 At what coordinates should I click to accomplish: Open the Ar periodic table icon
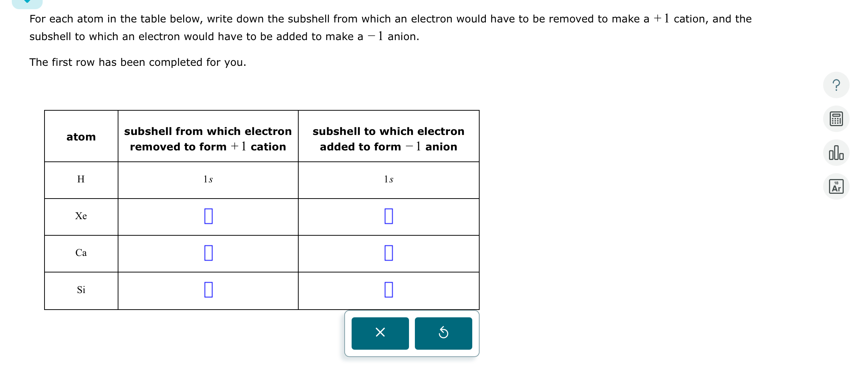coord(836,186)
